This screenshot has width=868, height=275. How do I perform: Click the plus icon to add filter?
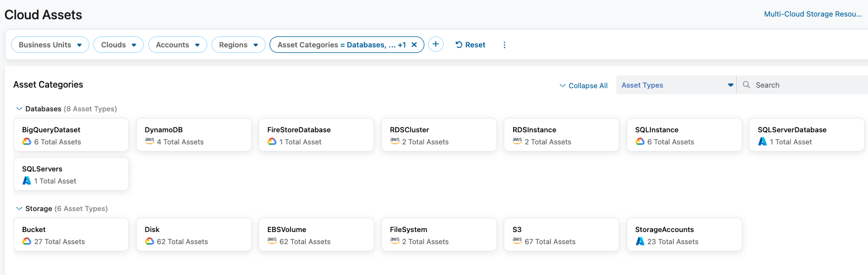click(x=435, y=44)
